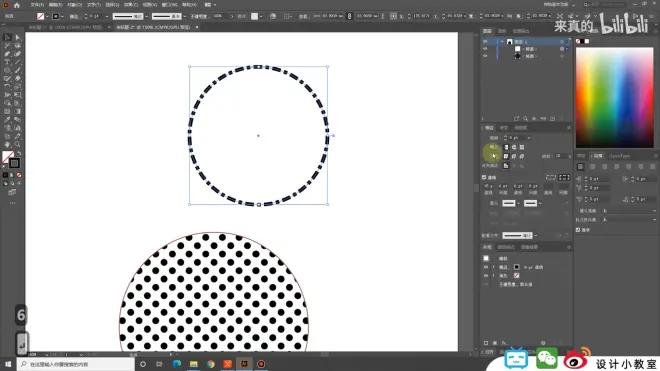Select the Direct Selection tool (white arrow)
Viewport: 660px width, 371px height.
18,37
